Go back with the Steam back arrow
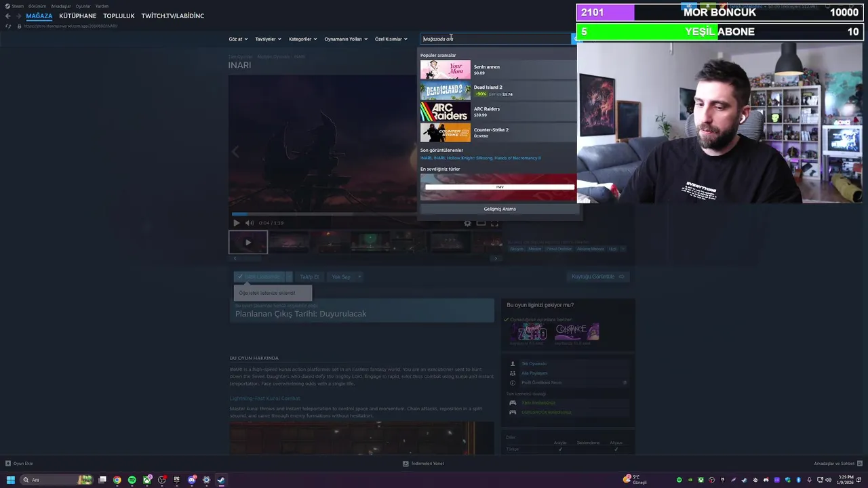Image resolution: width=868 pixels, height=488 pixels. pyautogui.click(x=7, y=16)
